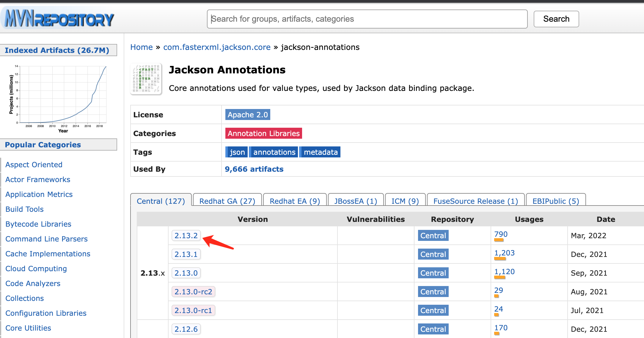Switch to the ICM (9) tab

coord(405,201)
